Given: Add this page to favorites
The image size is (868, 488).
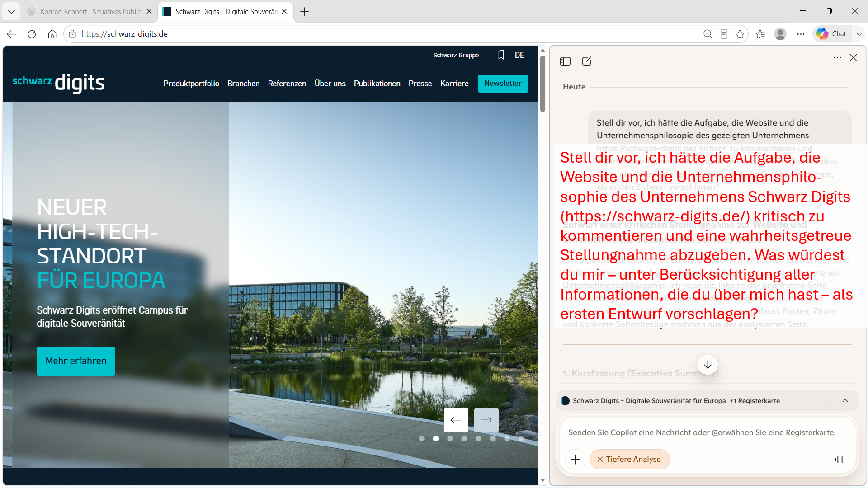Looking at the screenshot, I should (740, 34).
